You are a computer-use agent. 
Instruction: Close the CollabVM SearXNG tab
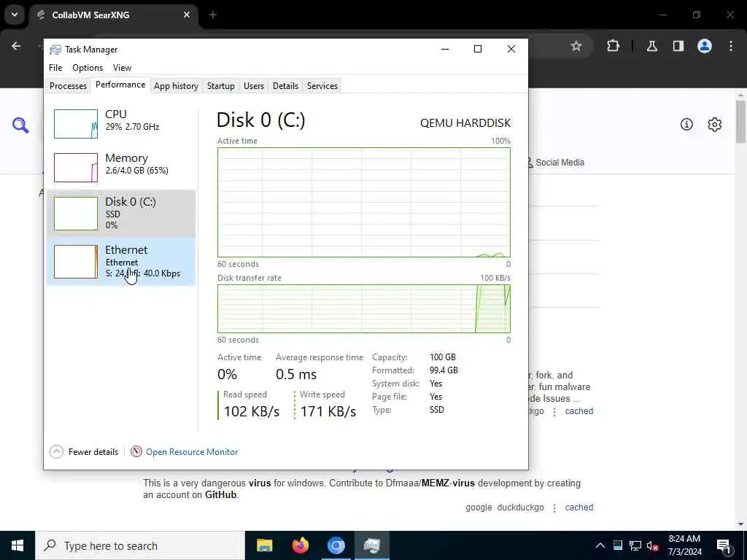click(187, 15)
